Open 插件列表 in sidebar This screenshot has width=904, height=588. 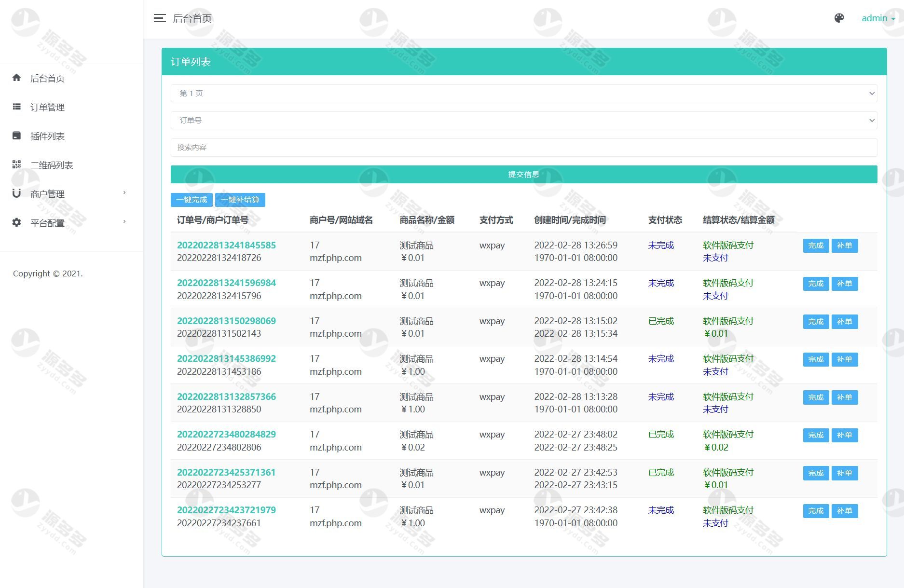pyautogui.click(x=47, y=136)
